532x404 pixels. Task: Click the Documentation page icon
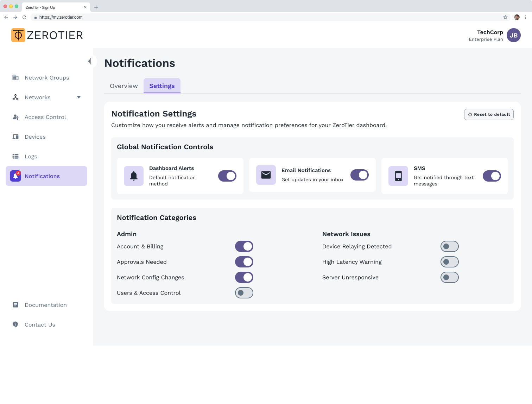coord(15,305)
